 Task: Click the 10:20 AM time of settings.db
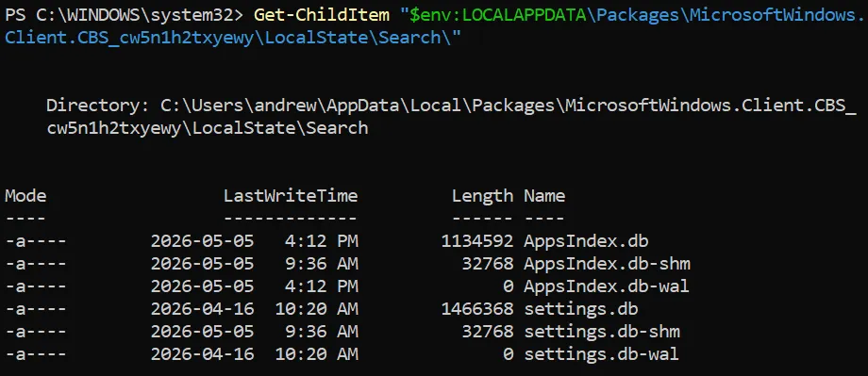click(x=317, y=308)
